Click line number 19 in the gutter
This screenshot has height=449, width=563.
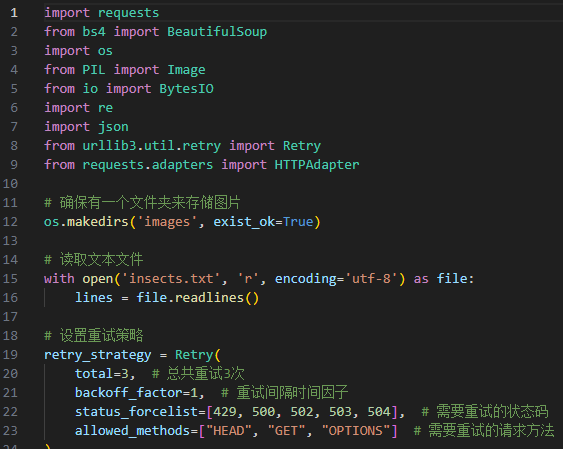[x=10, y=355]
